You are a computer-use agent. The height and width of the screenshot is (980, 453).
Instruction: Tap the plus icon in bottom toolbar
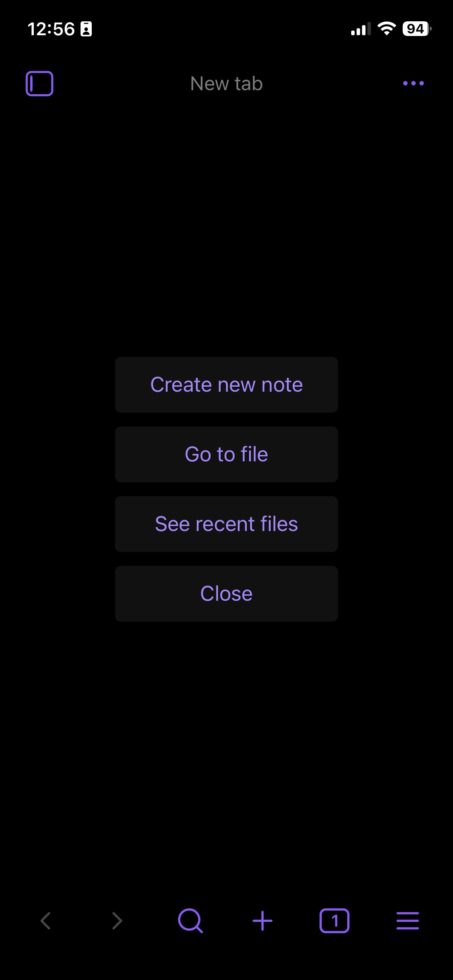click(x=263, y=920)
